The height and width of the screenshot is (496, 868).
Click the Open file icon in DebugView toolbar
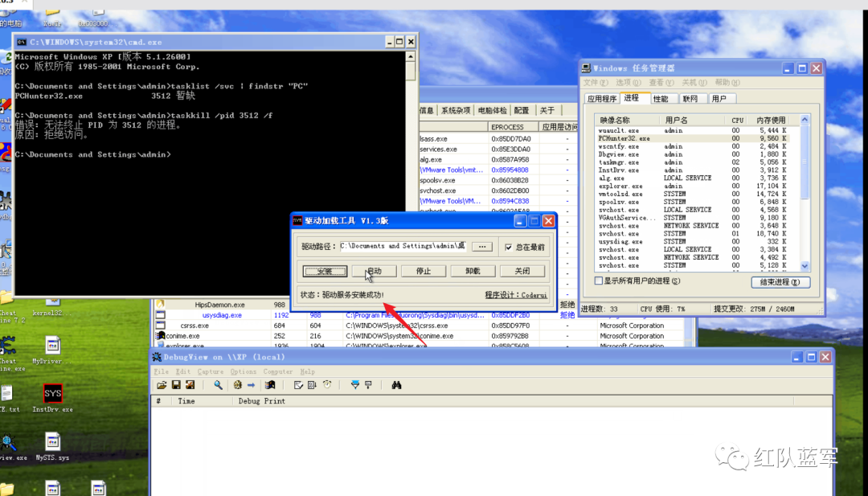click(x=162, y=385)
